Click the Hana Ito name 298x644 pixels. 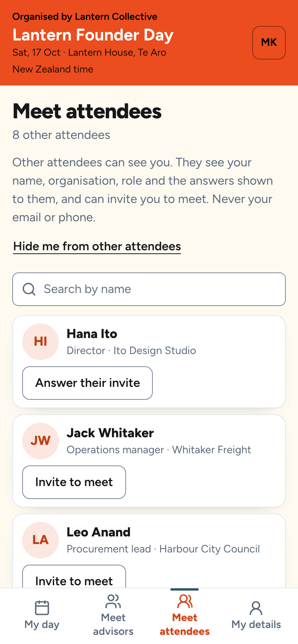(x=92, y=334)
